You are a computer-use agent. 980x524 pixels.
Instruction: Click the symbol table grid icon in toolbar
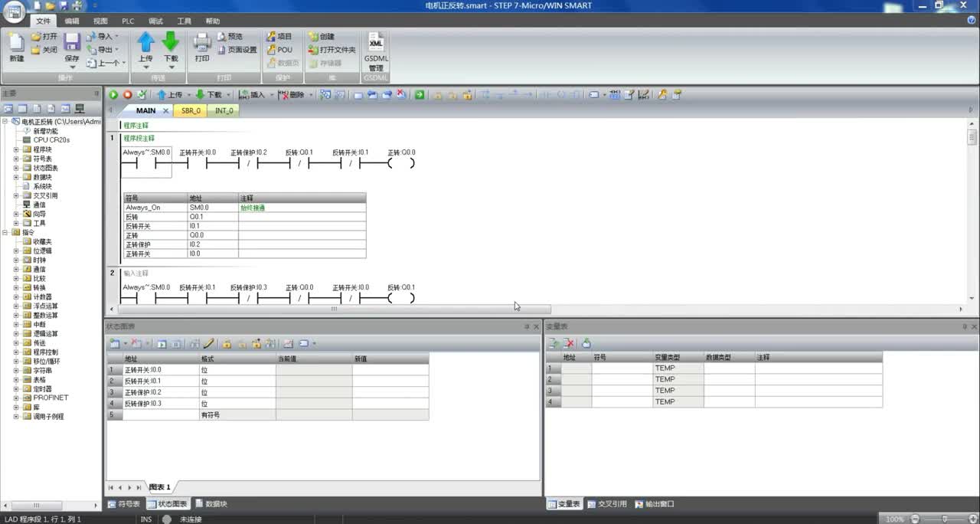[615, 95]
